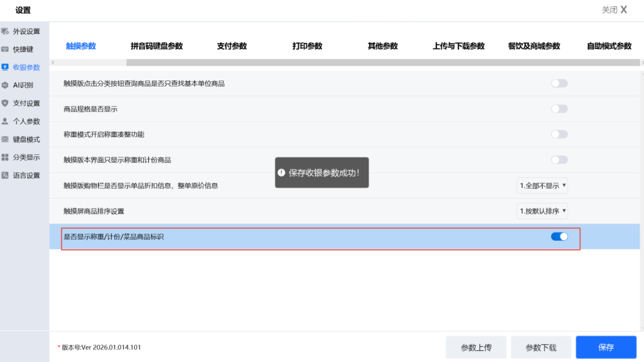Image resolution: width=644 pixels, height=362 pixels.
Task: Click the 参数上传 button
Action: click(476, 347)
